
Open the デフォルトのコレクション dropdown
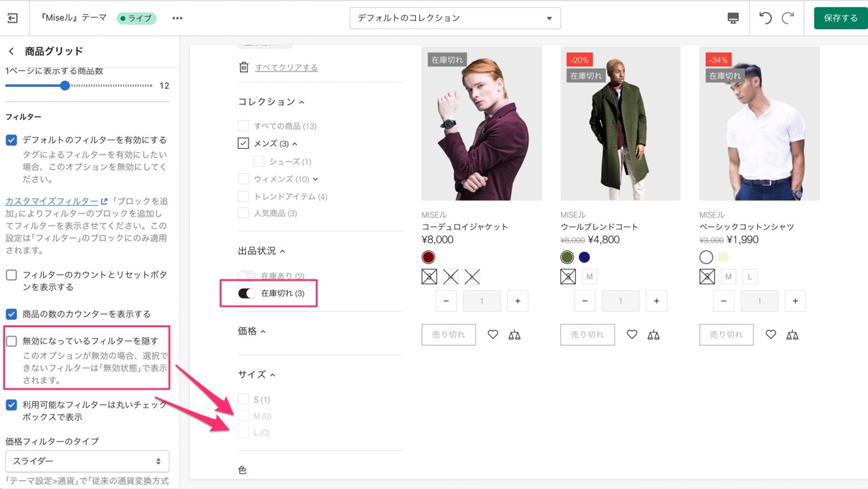click(x=455, y=18)
